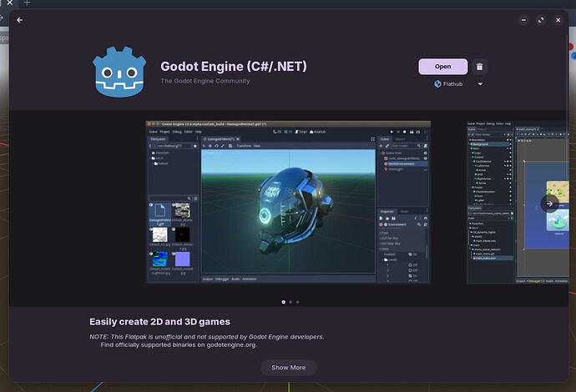Click The Godot Engine Community developer name
Image resolution: width=576 pixels, height=392 pixels.
[x=205, y=81]
